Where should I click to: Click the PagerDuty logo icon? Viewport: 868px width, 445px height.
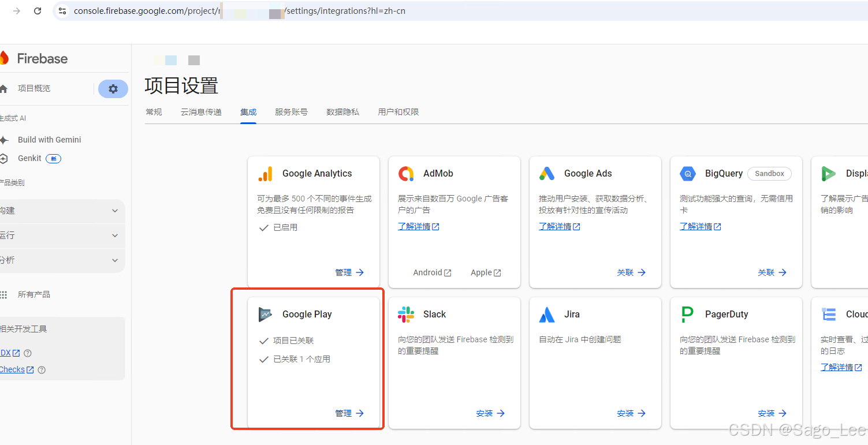687,315
